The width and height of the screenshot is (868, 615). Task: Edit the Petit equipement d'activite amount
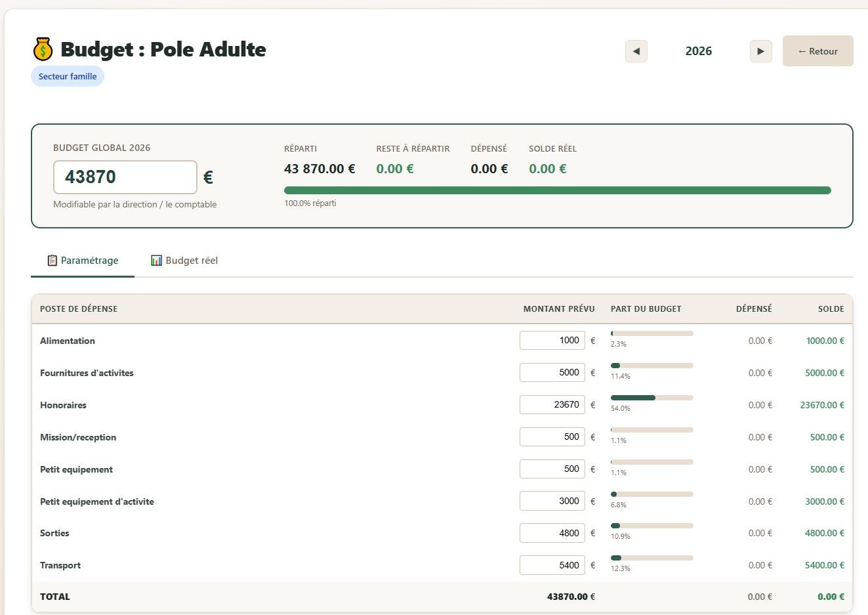(x=552, y=501)
